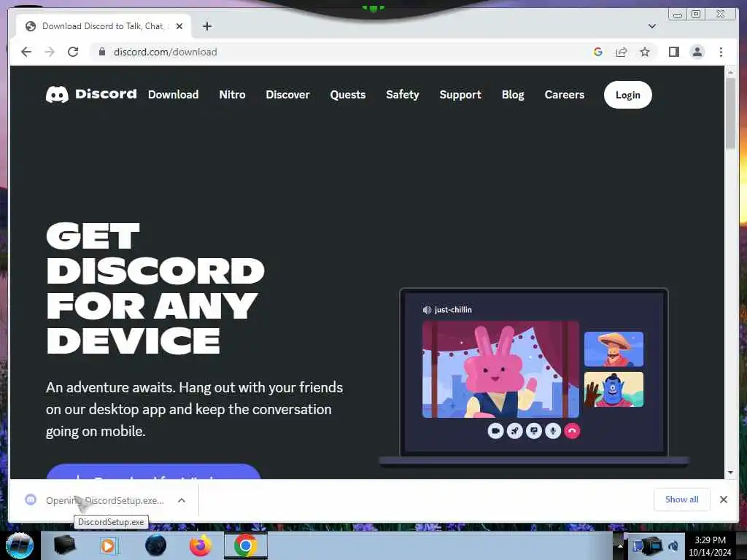747x560 pixels.
Task: Click the blue Download button at the bottom of the page
Action: 153,472
